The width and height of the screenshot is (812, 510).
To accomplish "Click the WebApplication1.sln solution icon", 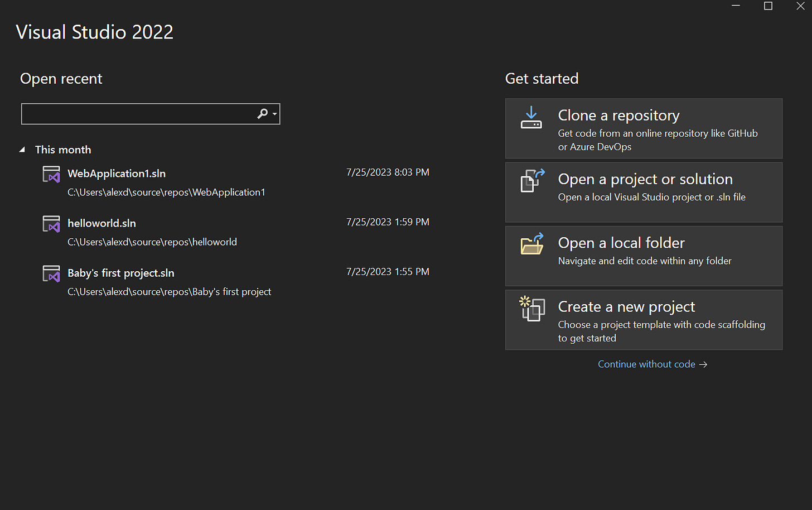I will [x=51, y=174].
